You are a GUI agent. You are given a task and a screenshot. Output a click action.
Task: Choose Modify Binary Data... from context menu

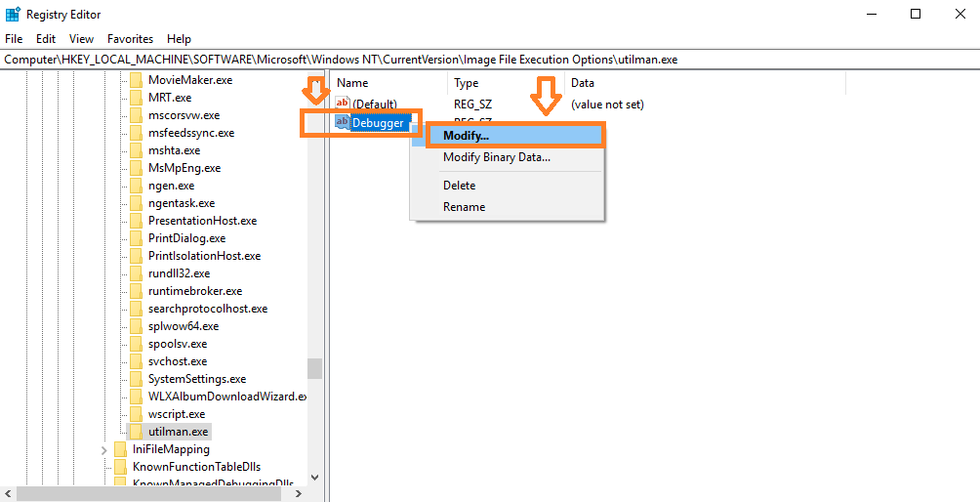(x=507, y=157)
